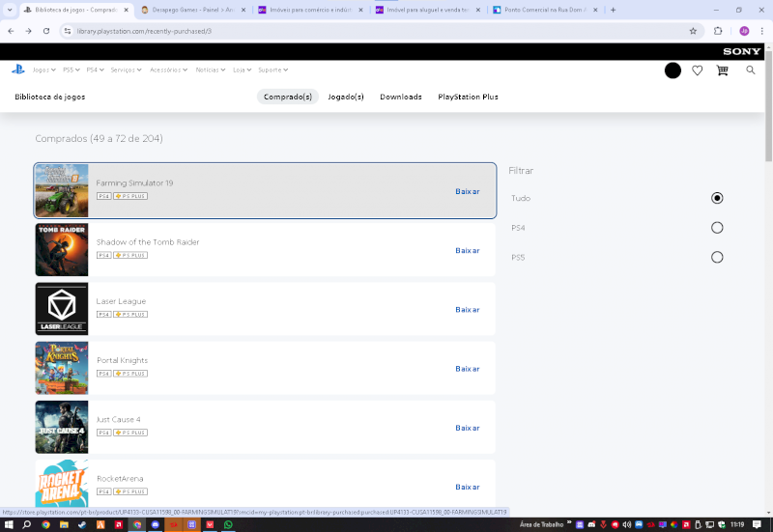
Task: Open the wishlist heart icon
Action: click(697, 70)
